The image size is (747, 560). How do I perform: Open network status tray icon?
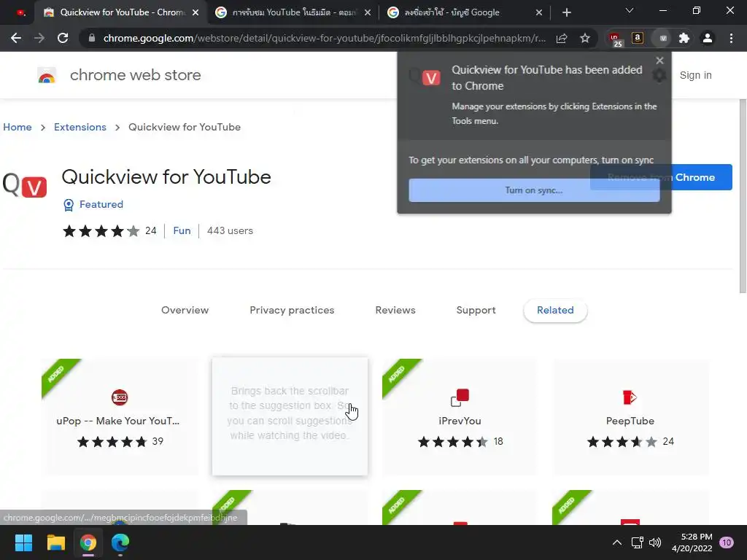(x=637, y=542)
